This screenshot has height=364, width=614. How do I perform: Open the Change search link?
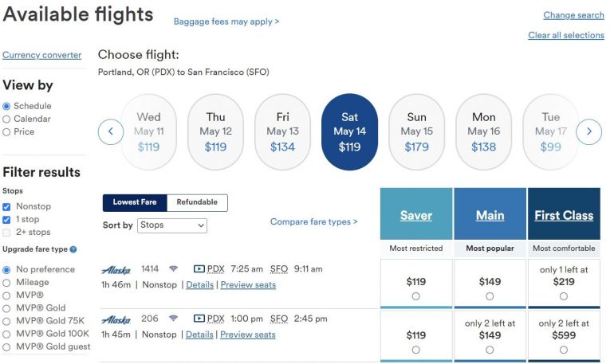pyautogui.click(x=573, y=15)
